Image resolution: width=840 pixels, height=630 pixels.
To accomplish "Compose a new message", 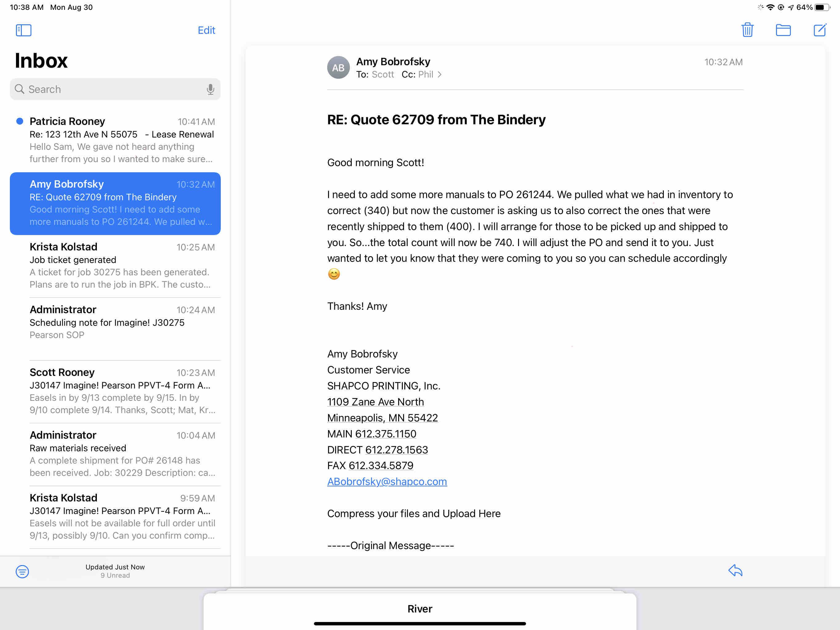I will [x=819, y=30].
